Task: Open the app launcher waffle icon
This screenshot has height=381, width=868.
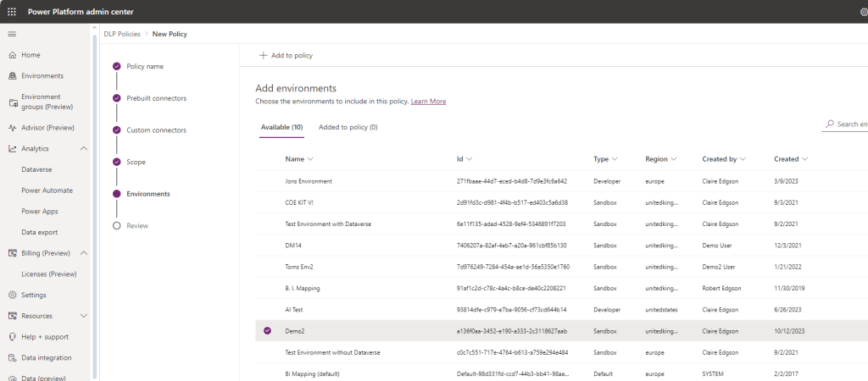Action: (12, 11)
